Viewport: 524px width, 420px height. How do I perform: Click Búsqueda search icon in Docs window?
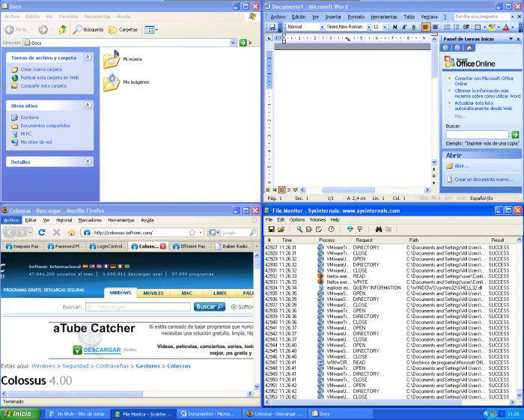click(88, 30)
